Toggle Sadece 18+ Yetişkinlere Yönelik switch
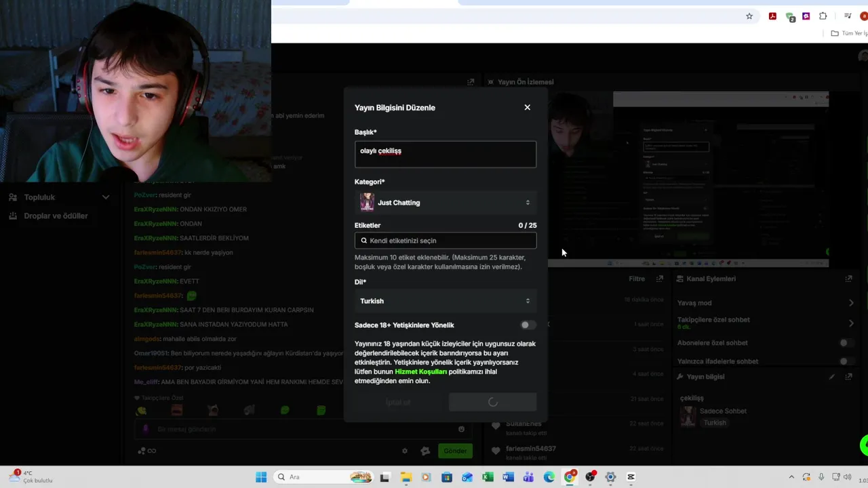Screen dimensions: 868x488 [528, 325]
